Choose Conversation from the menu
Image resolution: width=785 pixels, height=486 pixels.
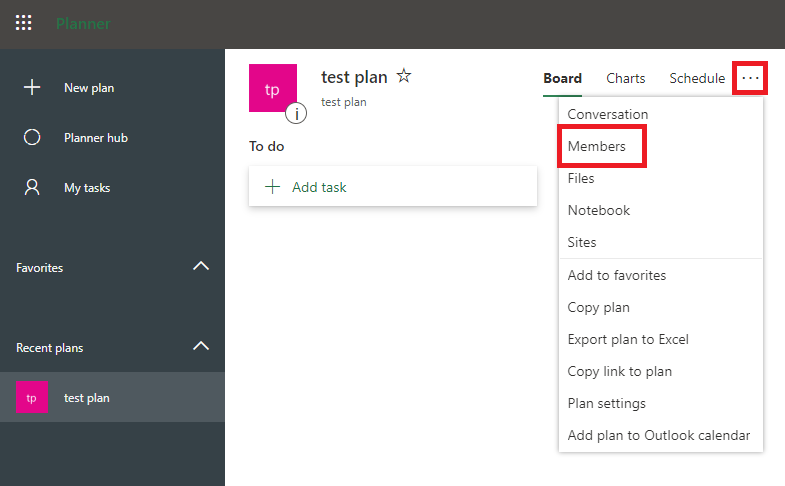pyautogui.click(x=661, y=114)
